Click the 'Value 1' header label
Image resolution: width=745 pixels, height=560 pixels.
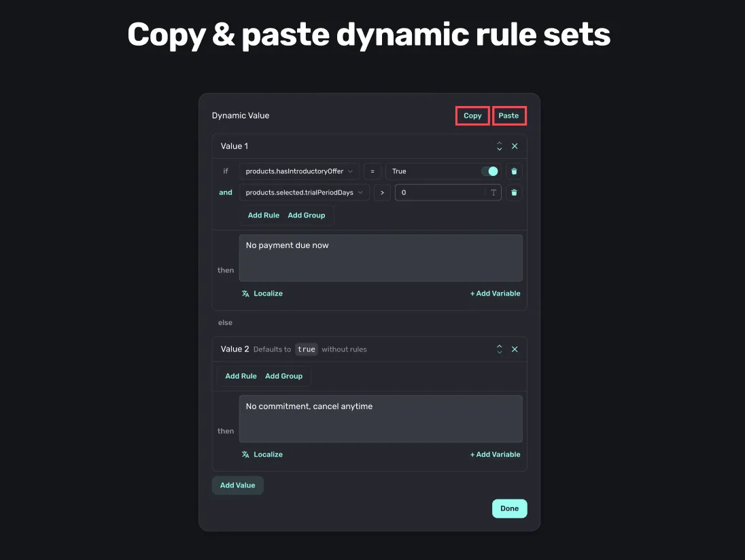tap(235, 146)
